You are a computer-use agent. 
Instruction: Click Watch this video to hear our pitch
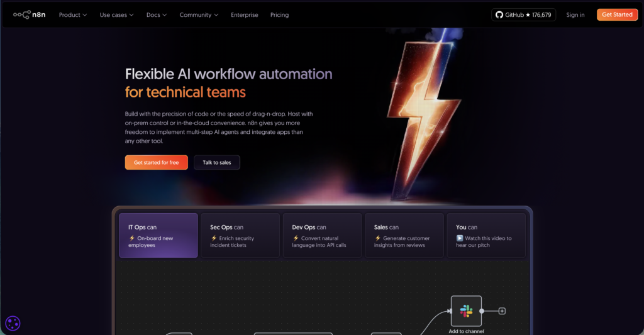[x=484, y=242]
